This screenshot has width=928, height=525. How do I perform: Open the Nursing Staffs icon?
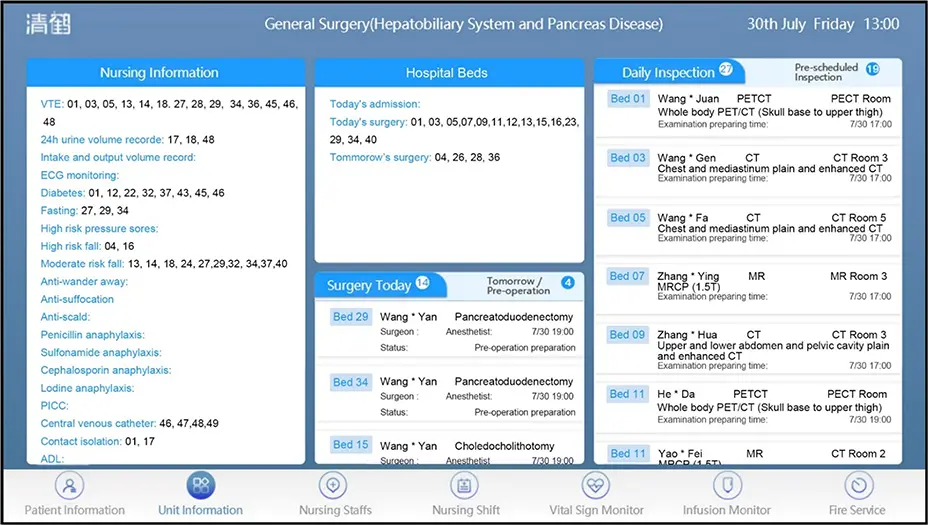tap(334, 487)
